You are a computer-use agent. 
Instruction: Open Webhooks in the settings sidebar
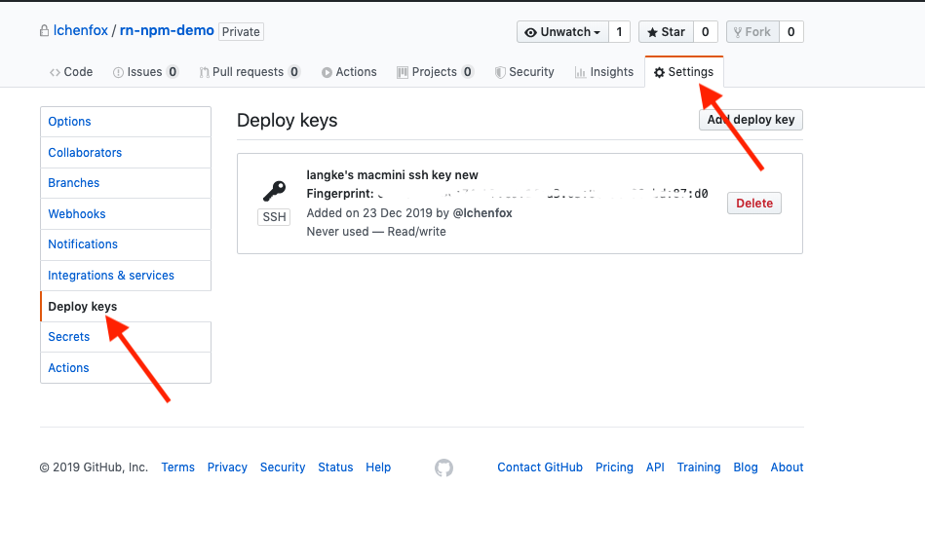(x=77, y=214)
